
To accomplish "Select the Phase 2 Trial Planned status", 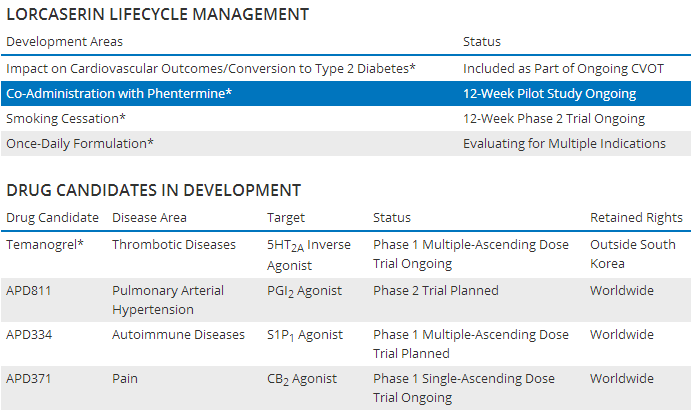I will 436,291.
